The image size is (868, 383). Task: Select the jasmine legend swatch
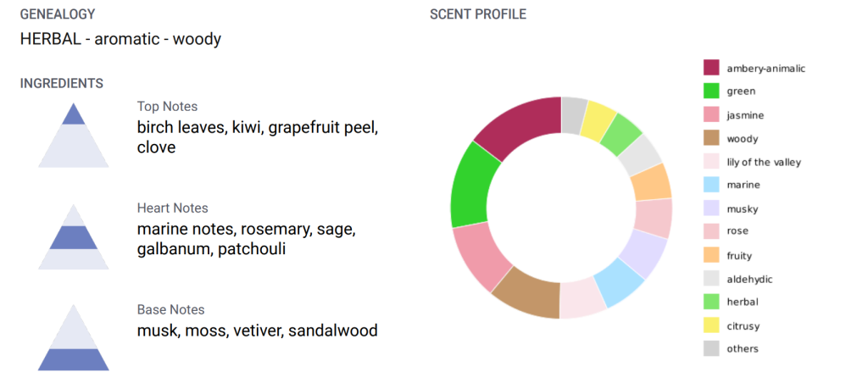pyautogui.click(x=711, y=114)
